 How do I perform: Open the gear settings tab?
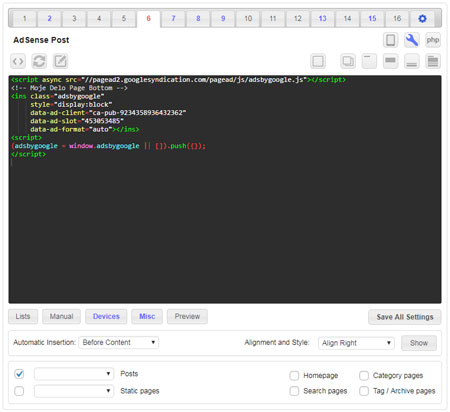pyautogui.click(x=422, y=18)
